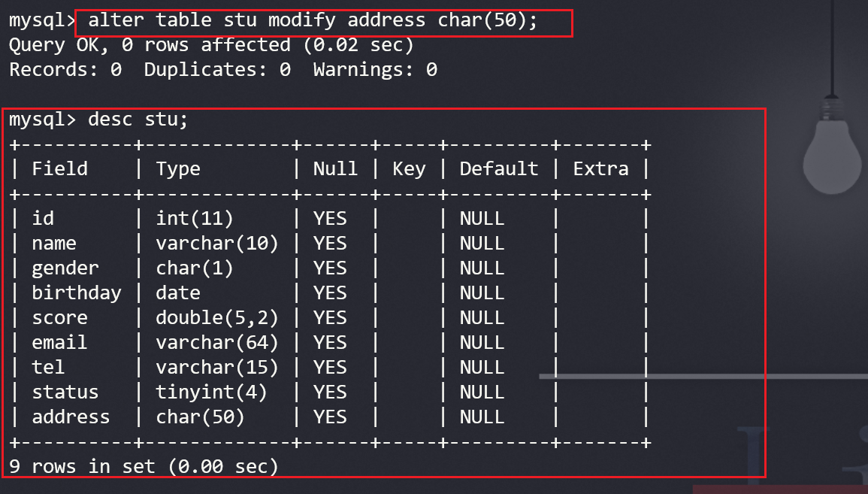
Task: Click the Extra column header
Action: [600, 169]
